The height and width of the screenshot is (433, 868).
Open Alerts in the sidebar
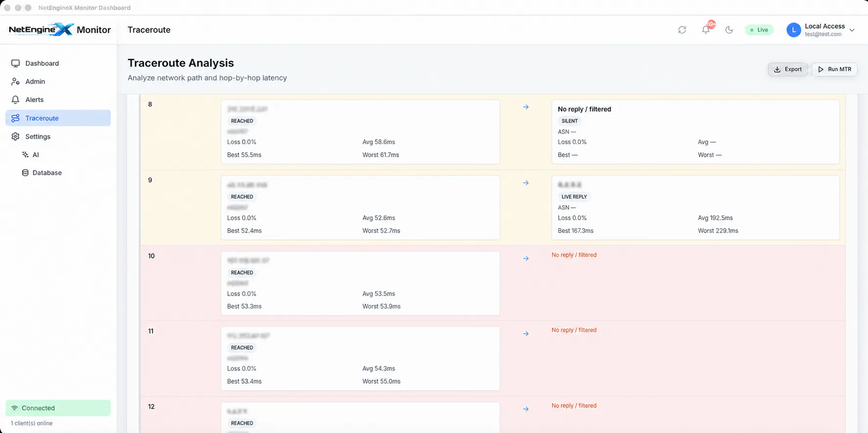click(58, 100)
